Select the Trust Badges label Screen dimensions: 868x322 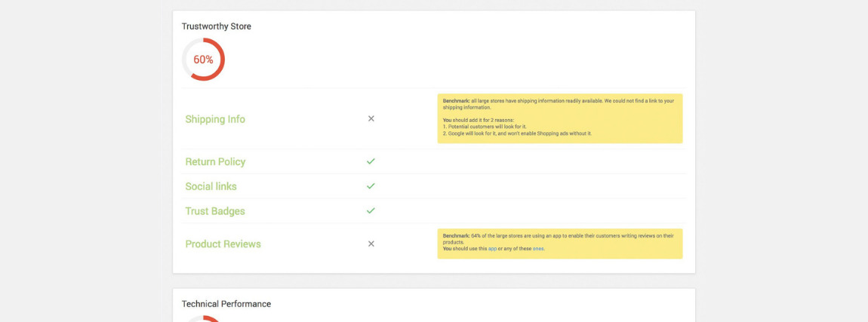pos(215,211)
